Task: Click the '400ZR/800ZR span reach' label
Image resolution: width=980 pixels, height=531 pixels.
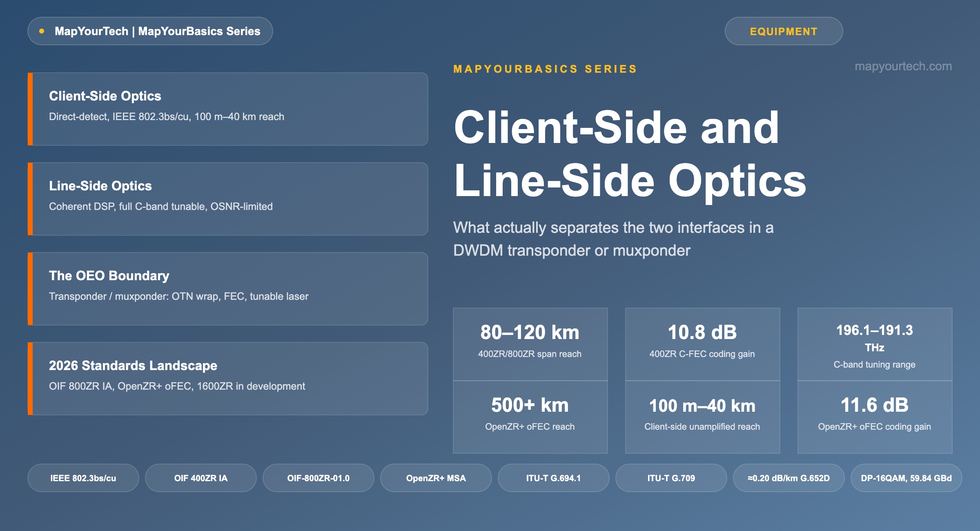Action: pos(530,354)
